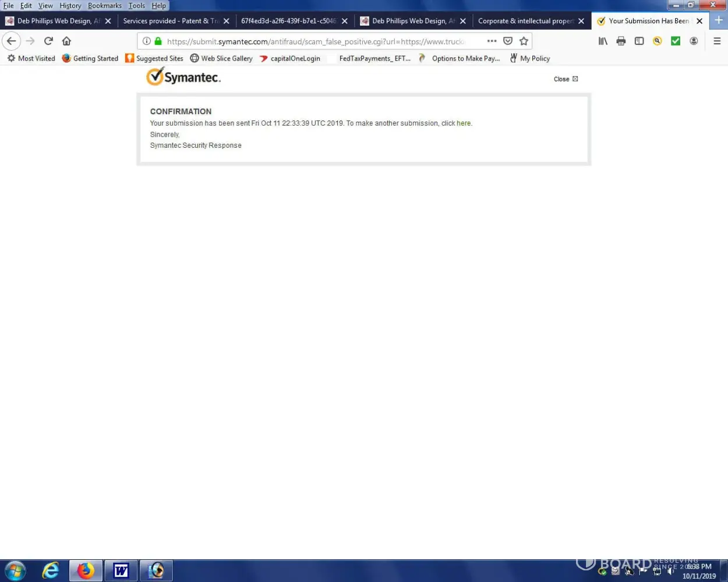Go back using the back arrow button
This screenshot has width=728, height=582.
(x=12, y=41)
